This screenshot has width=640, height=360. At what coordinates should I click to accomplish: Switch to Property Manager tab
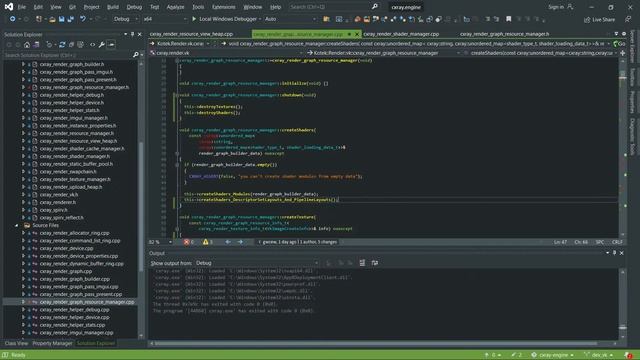coord(52,344)
